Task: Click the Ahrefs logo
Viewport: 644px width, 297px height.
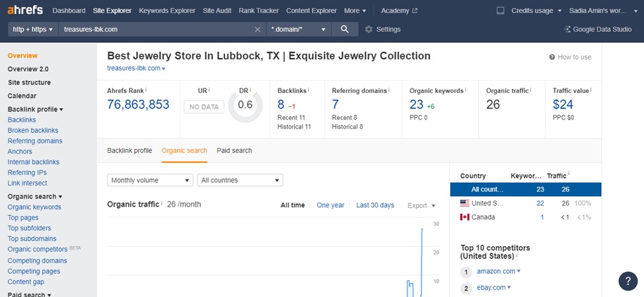Action: [x=26, y=11]
